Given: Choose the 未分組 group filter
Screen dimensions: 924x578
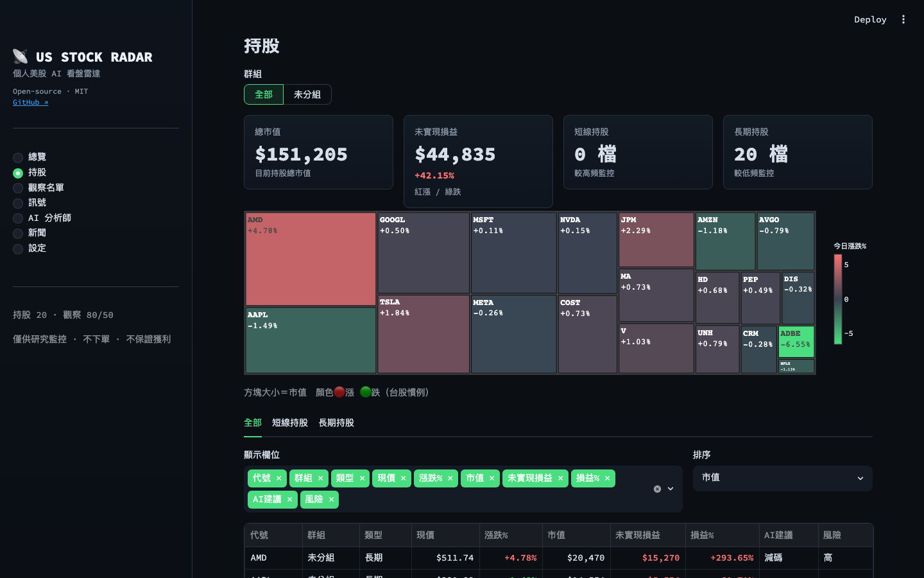Looking at the screenshot, I should pos(307,94).
